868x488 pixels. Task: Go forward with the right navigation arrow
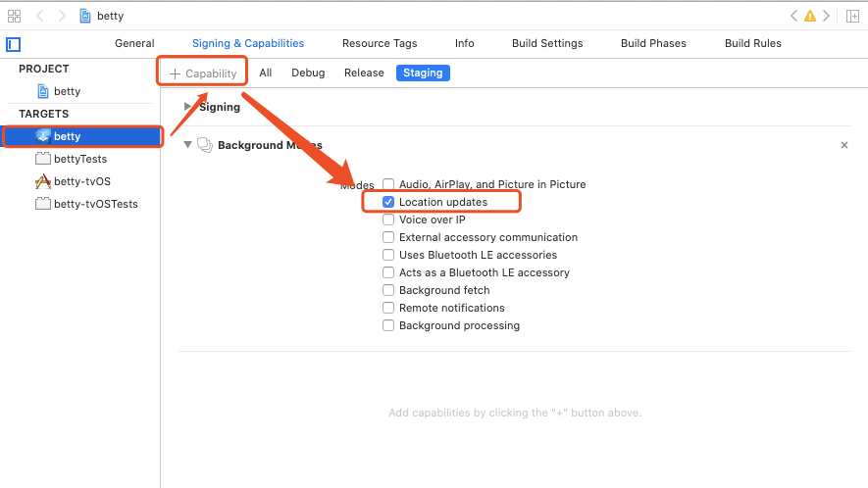click(x=62, y=16)
